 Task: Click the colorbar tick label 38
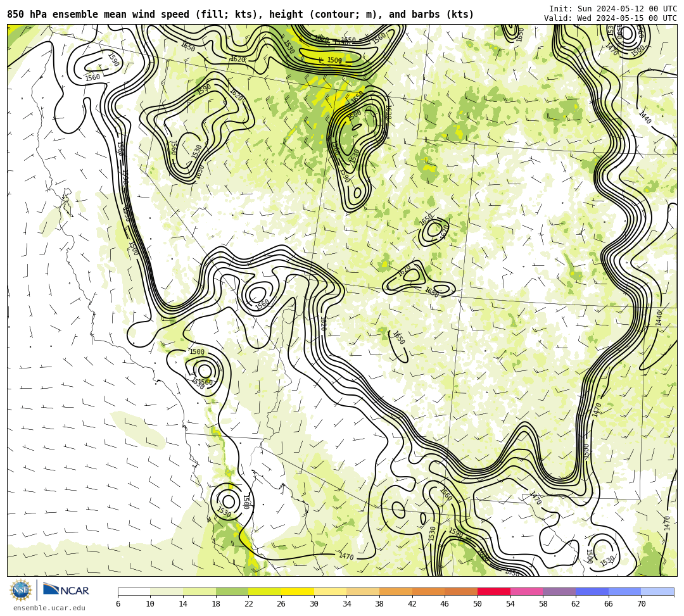coord(379,604)
